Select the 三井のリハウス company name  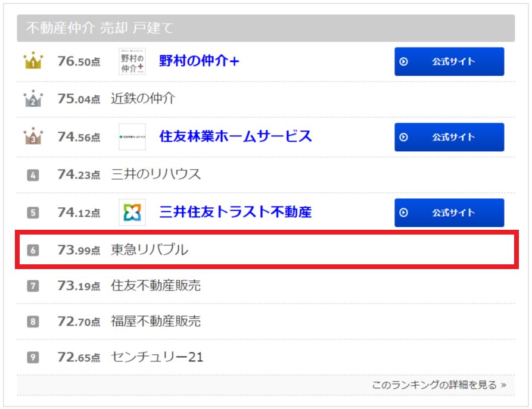click(x=156, y=174)
